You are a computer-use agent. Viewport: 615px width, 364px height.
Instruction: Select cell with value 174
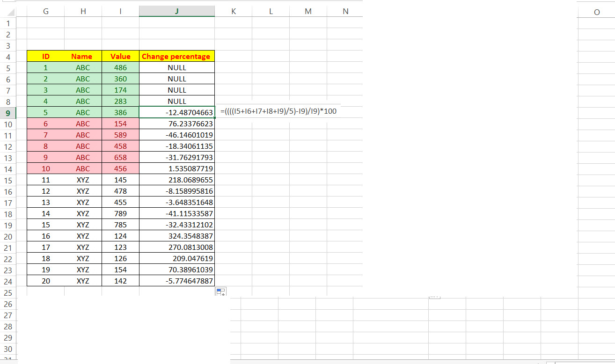[120, 90]
